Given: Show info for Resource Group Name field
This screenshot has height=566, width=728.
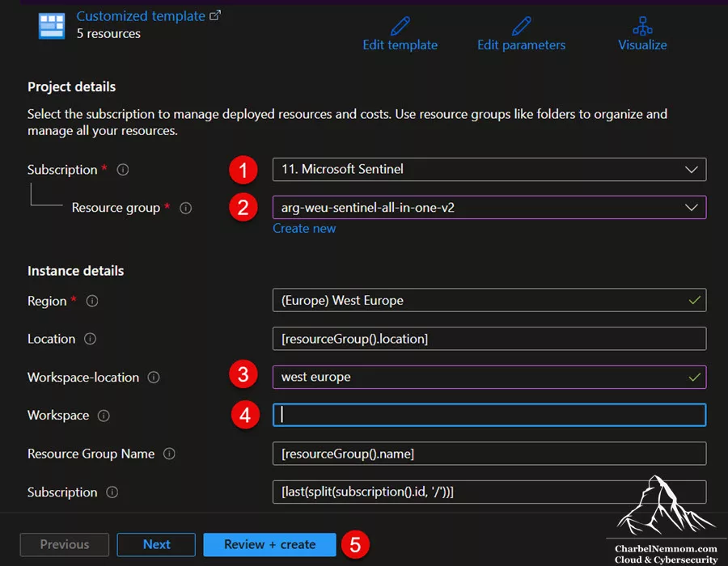Looking at the screenshot, I should point(170,454).
